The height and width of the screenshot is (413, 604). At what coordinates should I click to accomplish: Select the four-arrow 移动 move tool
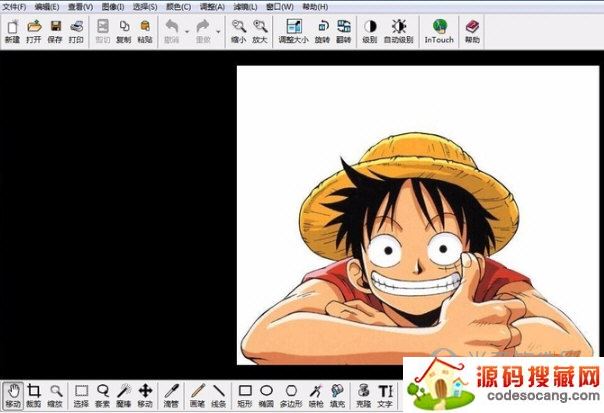coord(145,395)
